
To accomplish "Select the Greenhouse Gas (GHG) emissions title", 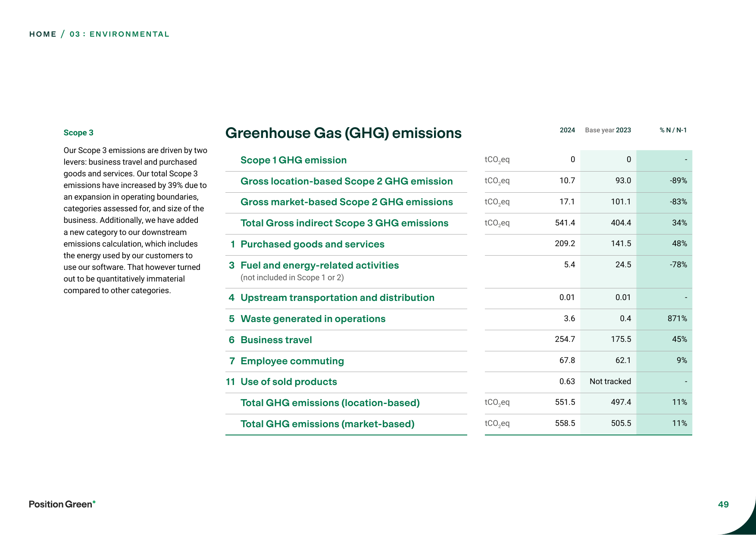I will click(344, 133).
